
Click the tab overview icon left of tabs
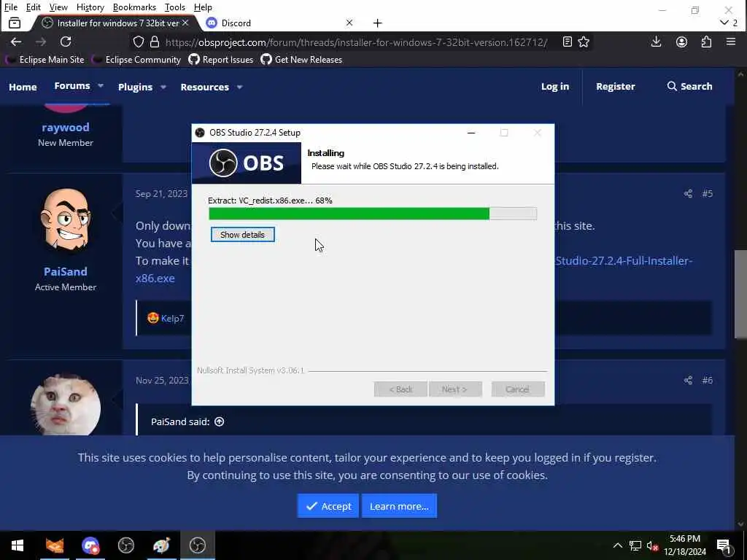tap(15, 23)
